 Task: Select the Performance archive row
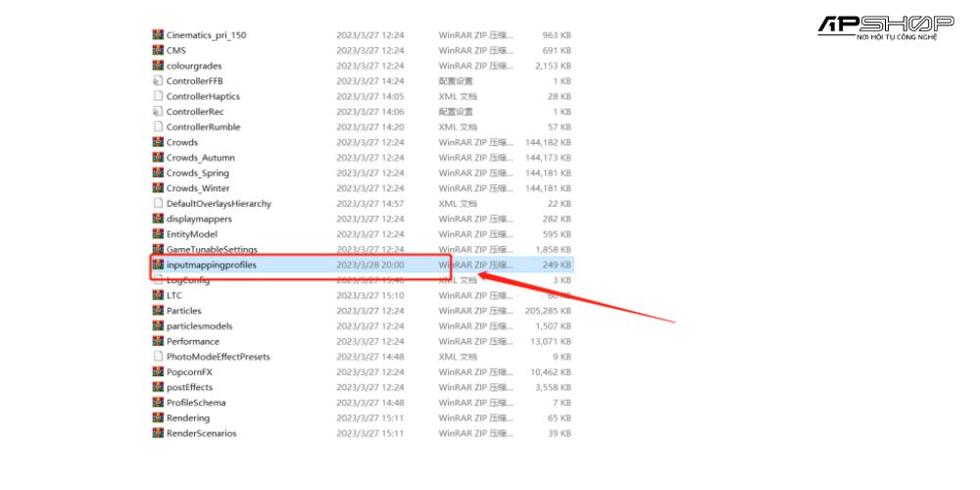pos(194,341)
